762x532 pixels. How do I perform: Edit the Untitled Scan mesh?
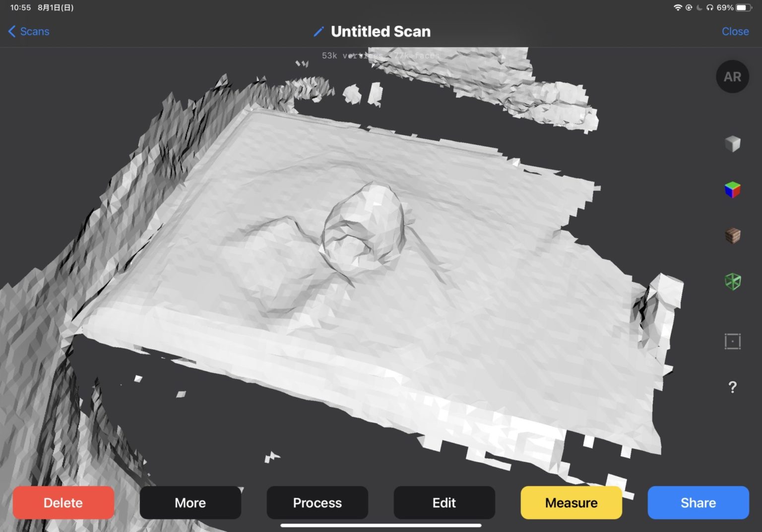click(444, 502)
